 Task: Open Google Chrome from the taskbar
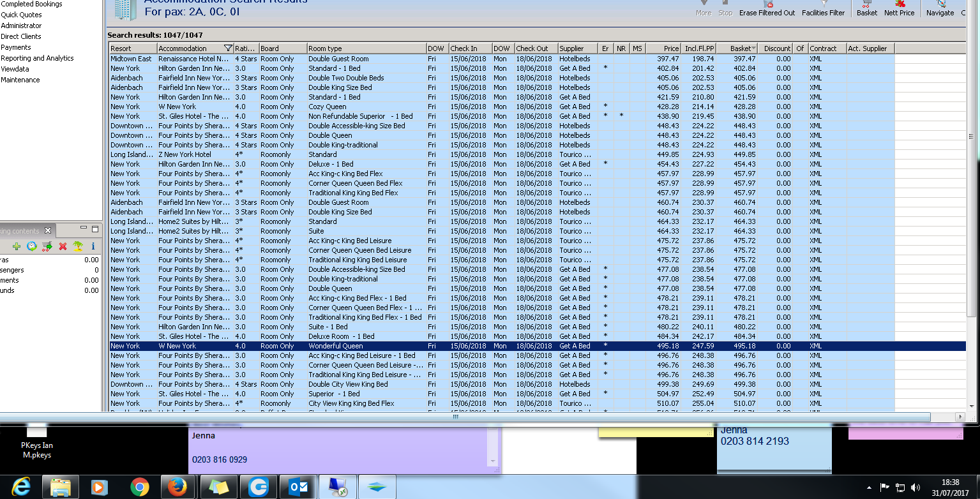click(x=139, y=487)
